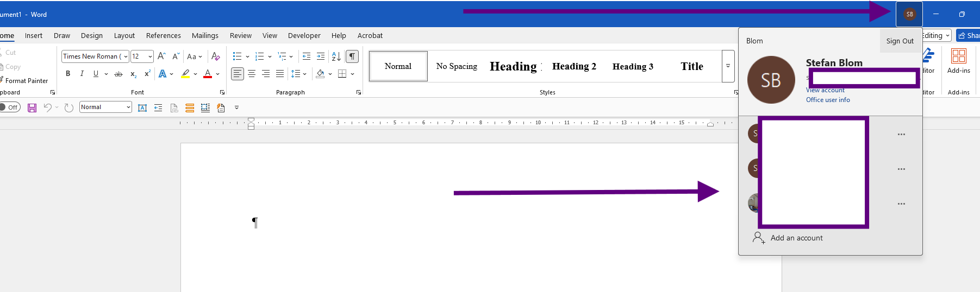Open the Mailings tab
980x292 pixels.
click(x=205, y=36)
